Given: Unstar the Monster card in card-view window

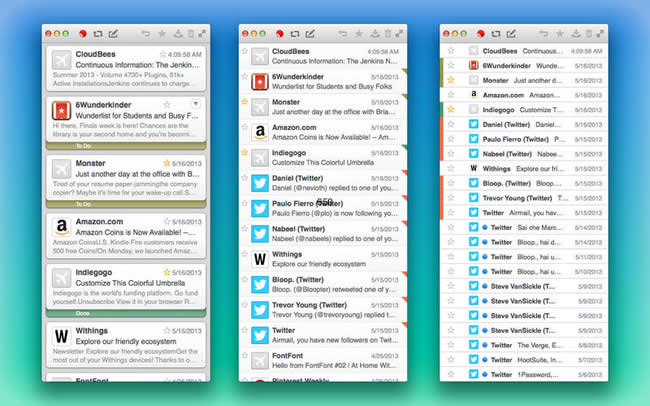Looking at the screenshot, I should 167,163.
